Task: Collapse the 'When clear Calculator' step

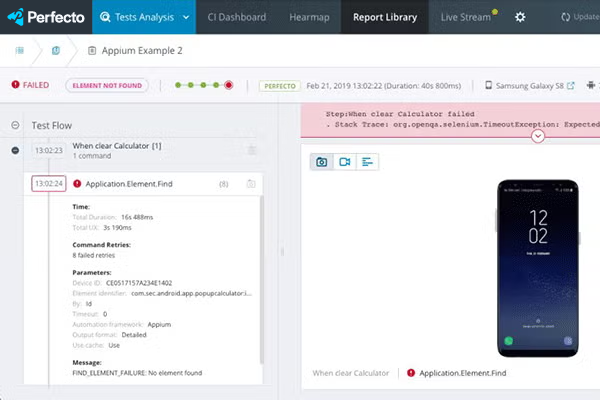Action: [15, 150]
